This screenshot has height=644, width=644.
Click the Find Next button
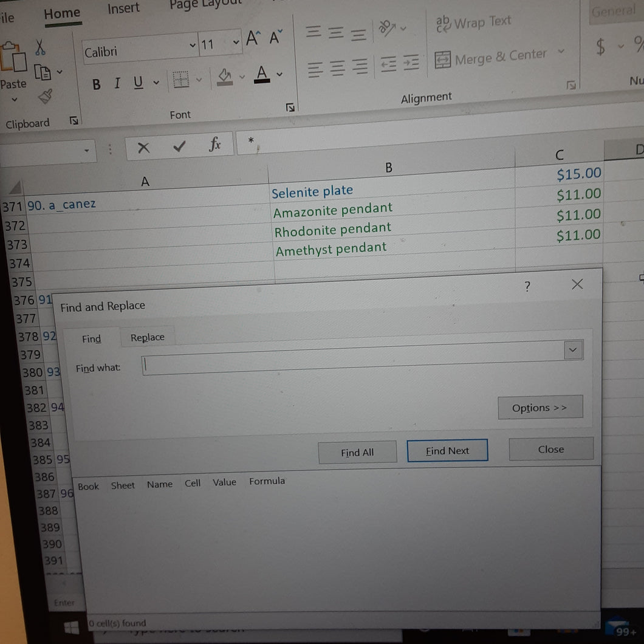click(447, 451)
